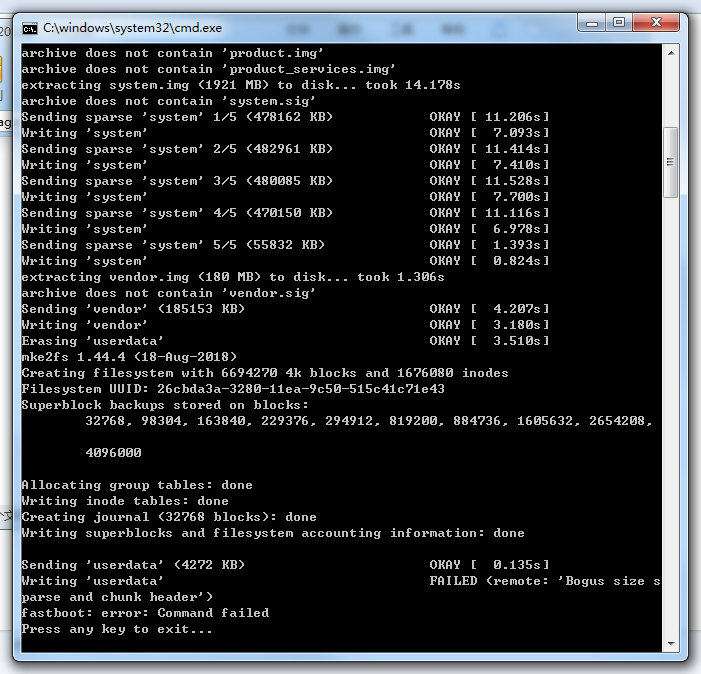Click line "archive does not contain 'system.sig'"

point(168,101)
